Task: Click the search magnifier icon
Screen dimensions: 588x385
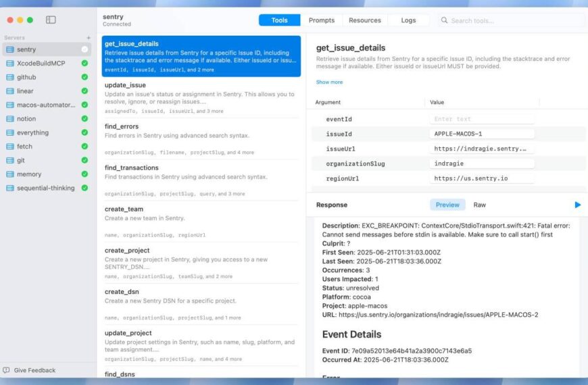Action: pyautogui.click(x=444, y=20)
